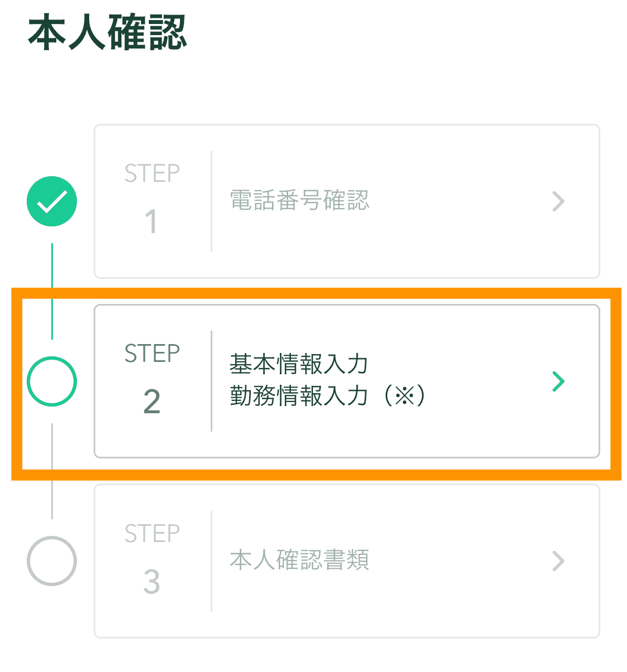Click the 基本情報入力 text
Image resolution: width=627 pixels, height=672 pixels.
[299, 364]
